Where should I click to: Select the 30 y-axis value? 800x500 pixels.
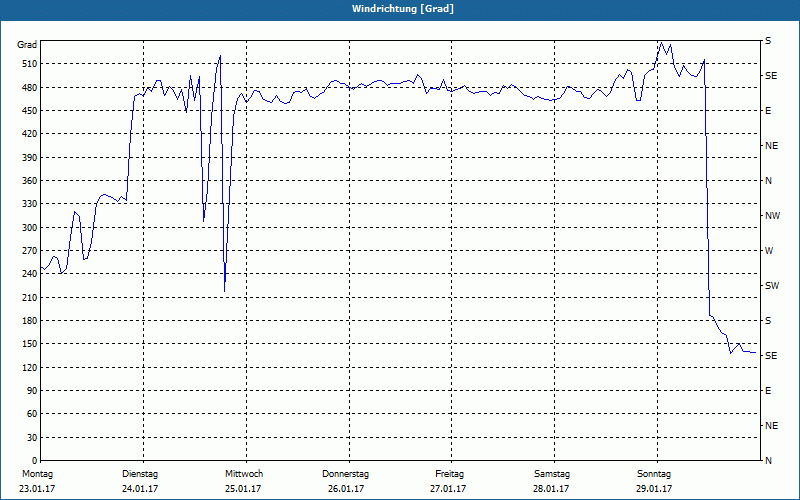click(32, 438)
